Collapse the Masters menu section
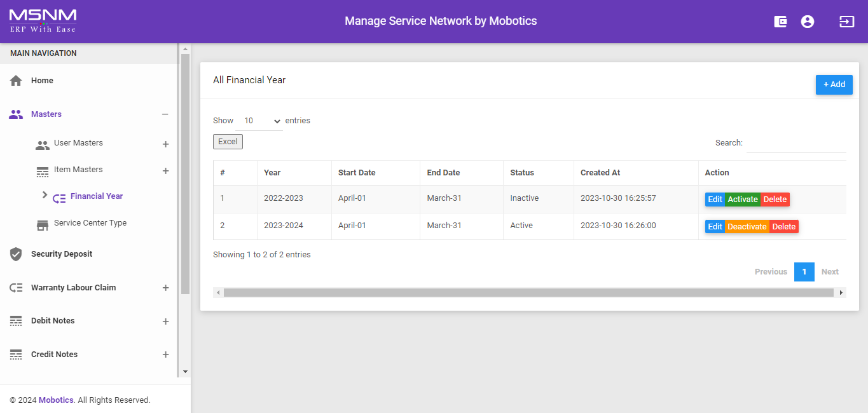The image size is (868, 413). click(x=165, y=114)
